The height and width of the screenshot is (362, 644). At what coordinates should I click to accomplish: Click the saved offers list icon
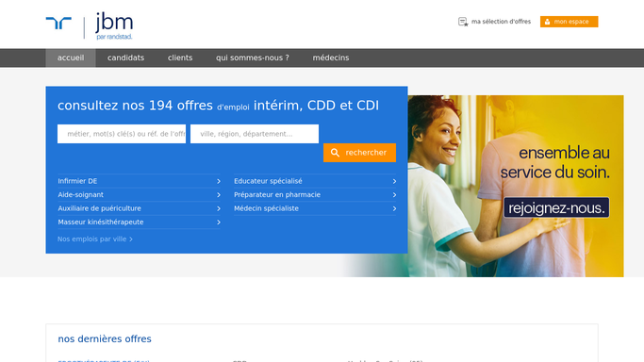pyautogui.click(x=463, y=22)
